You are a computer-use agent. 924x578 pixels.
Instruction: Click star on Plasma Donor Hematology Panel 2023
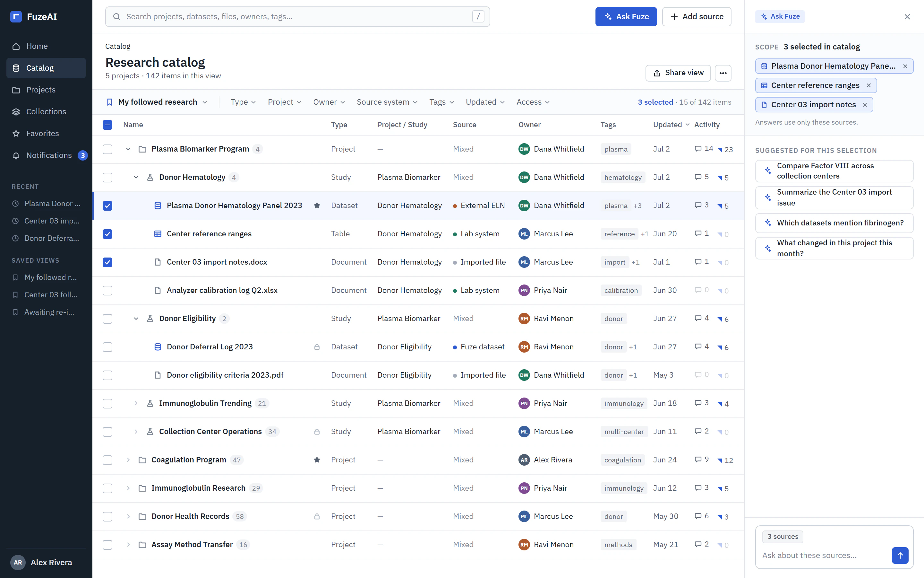[317, 206]
